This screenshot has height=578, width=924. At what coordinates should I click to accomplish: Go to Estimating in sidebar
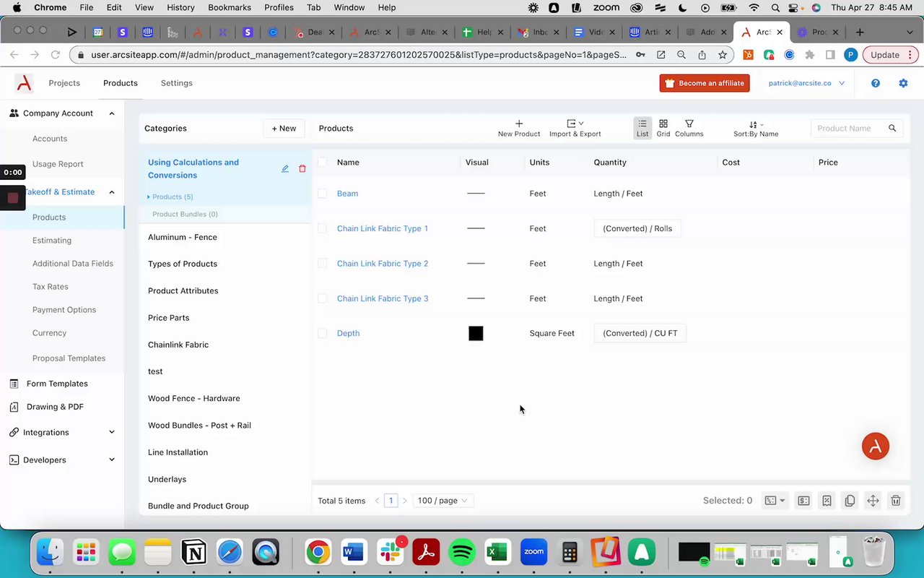point(52,241)
